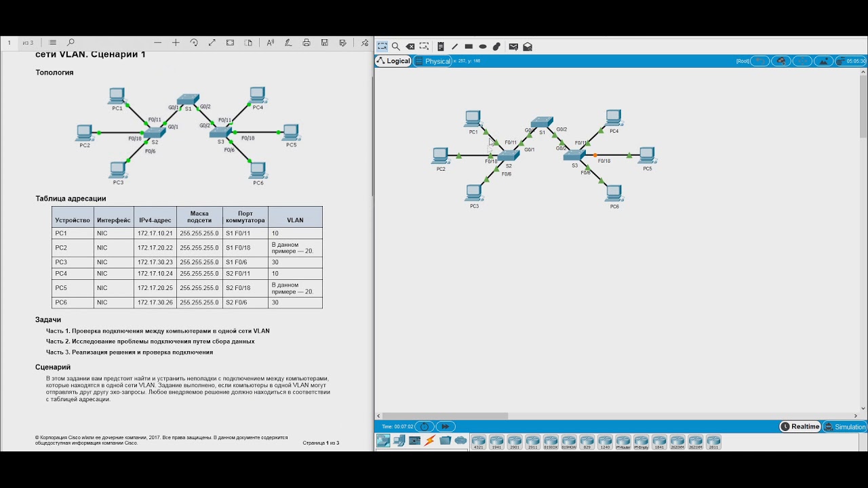Image resolution: width=868 pixels, height=488 pixels.
Task: Open switch S1 in workspace
Action: pyautogui.click(x=542, y=122)
